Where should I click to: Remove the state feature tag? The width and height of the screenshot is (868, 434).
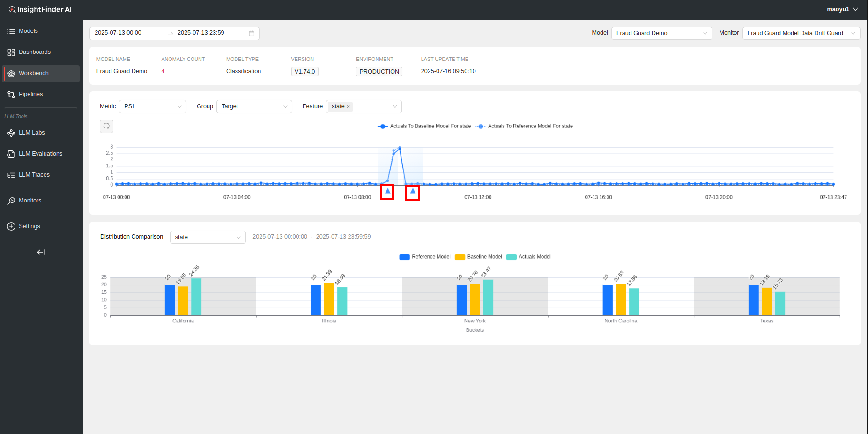348,107
